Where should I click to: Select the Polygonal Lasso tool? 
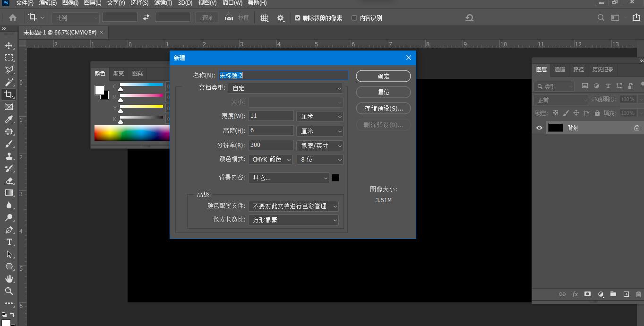(x=9, y=70)
